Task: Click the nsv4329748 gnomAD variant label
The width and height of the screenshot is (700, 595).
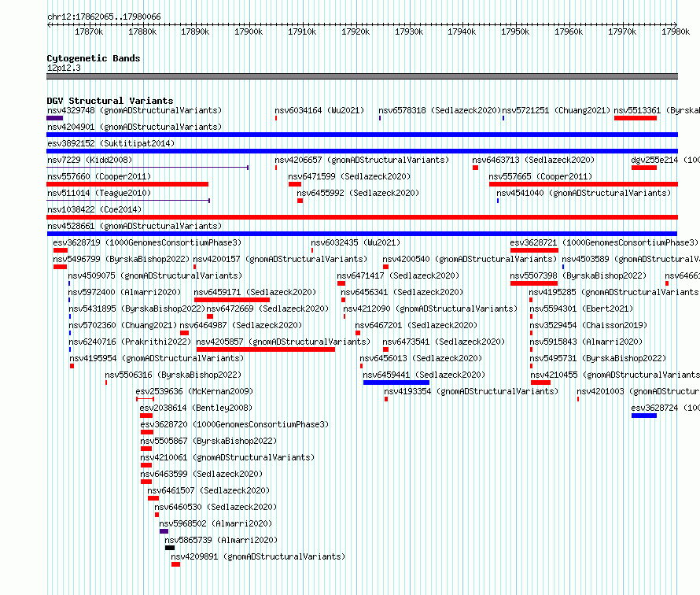Action: click(x=134, y=110)
